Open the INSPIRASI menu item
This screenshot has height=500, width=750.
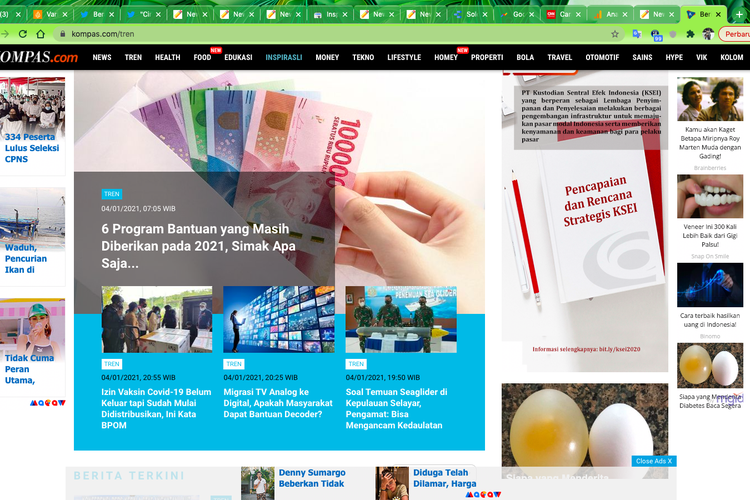click(x=283, y=58)
